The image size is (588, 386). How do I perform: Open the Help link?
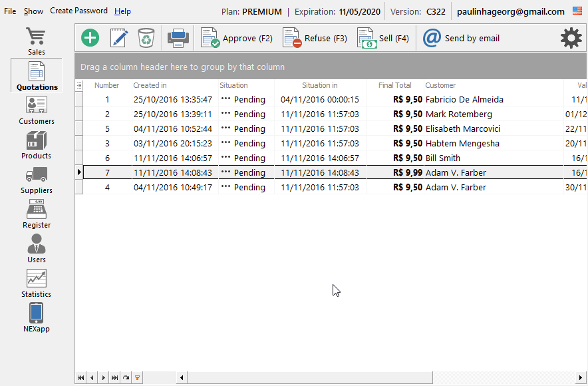(x=122, y=11)
